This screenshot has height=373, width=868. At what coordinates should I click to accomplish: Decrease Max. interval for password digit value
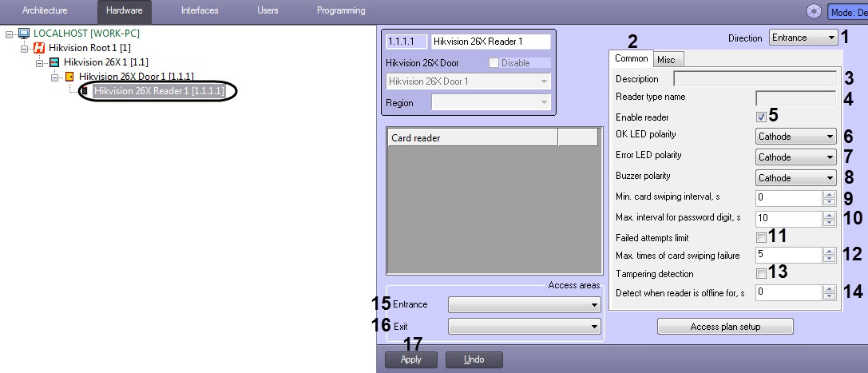click(829, 223)
